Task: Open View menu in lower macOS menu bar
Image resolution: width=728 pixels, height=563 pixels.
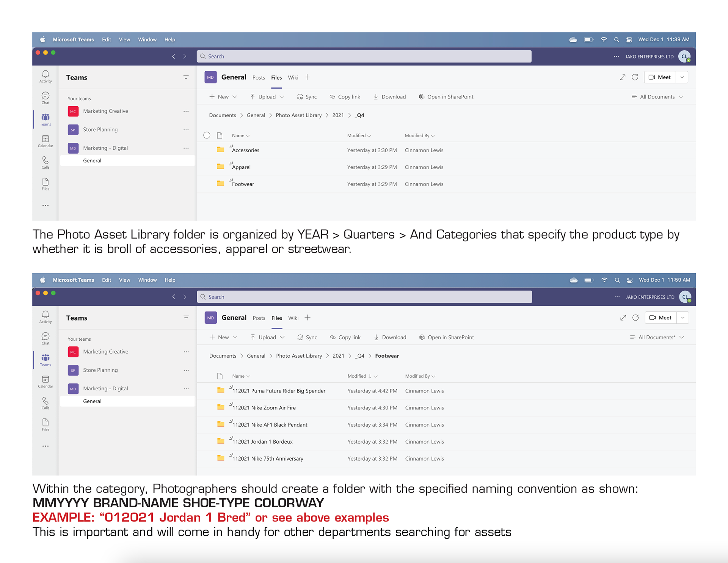Action: coord(125,280)
